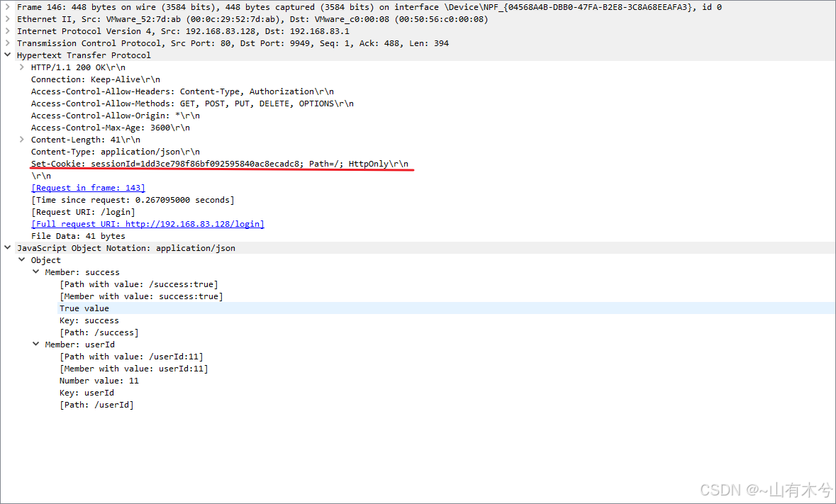
Task: Select the Number value: 11 row
Action: 99,381
